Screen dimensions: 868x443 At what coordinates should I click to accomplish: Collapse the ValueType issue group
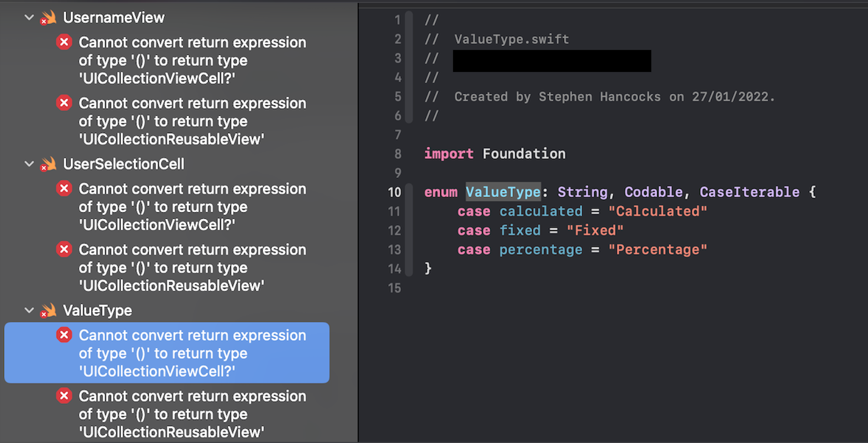click(29, 311)
